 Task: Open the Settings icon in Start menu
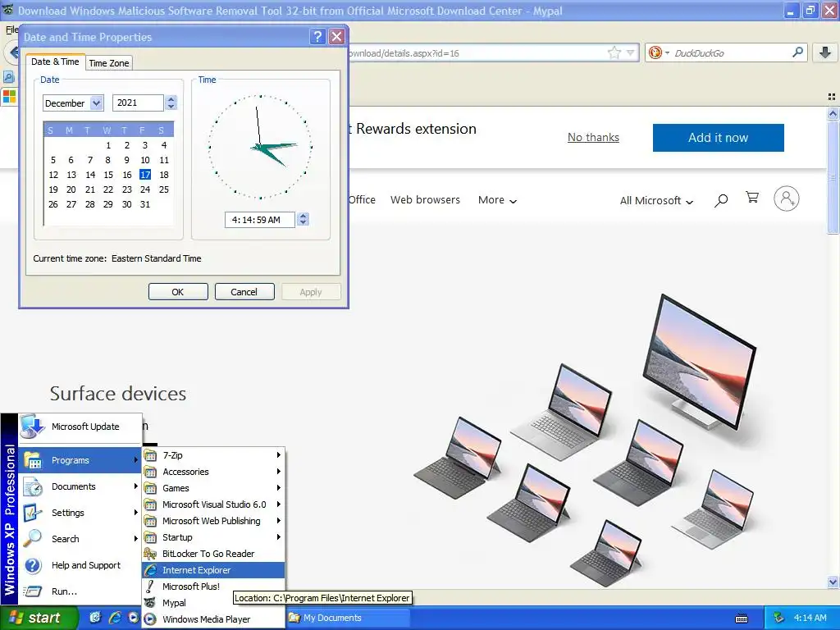[32, 513]
